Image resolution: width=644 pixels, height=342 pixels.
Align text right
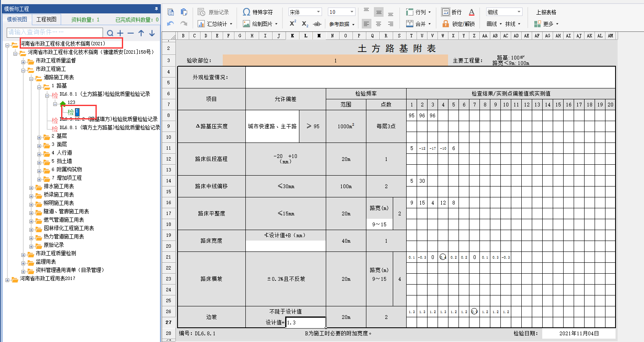(x=390, y=24)
